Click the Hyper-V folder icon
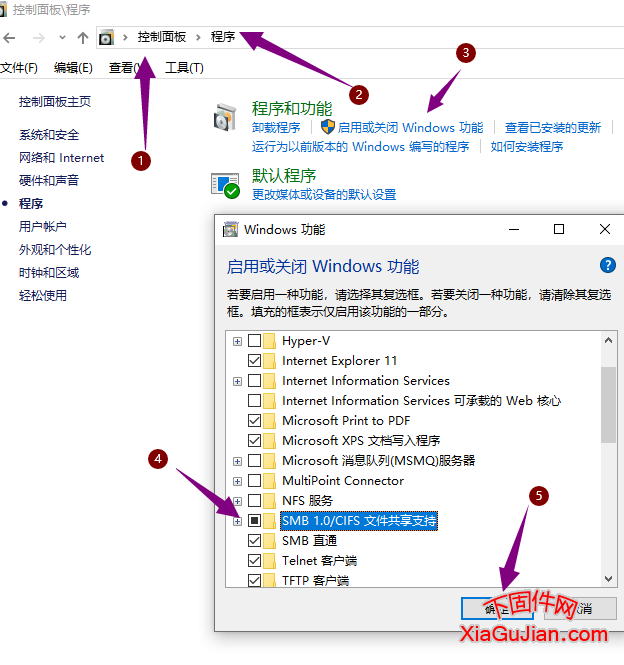 point(269,341)
